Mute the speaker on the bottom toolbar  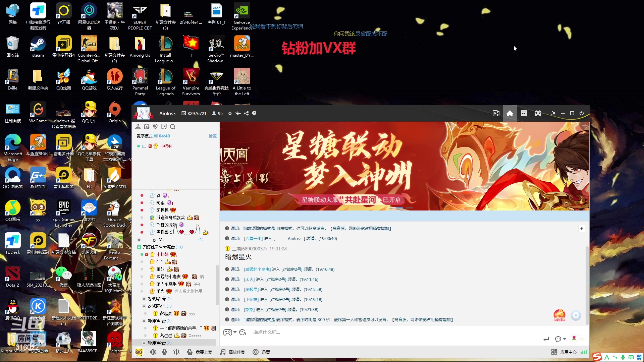(x=153, y=352)
